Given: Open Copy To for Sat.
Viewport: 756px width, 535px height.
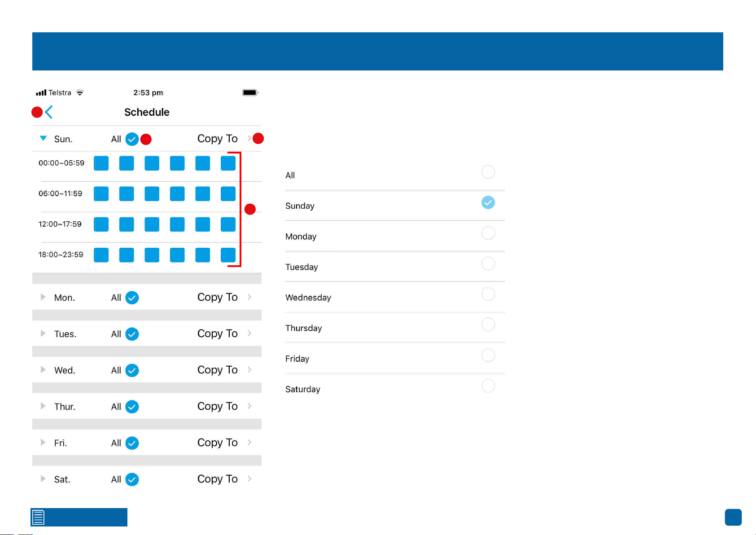Looking at the screenshot, I should (x=218, y=479).
